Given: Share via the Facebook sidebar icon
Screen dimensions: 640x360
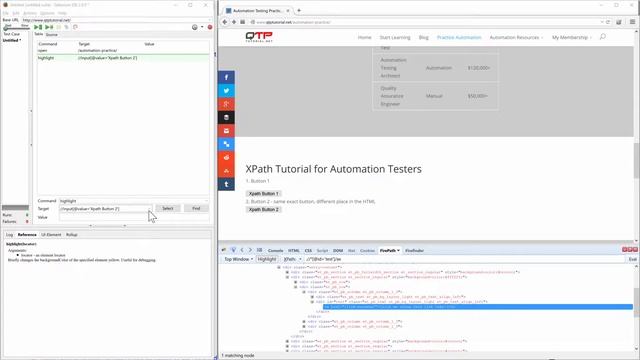Looking at the screenshot, I should click(226, 77).
